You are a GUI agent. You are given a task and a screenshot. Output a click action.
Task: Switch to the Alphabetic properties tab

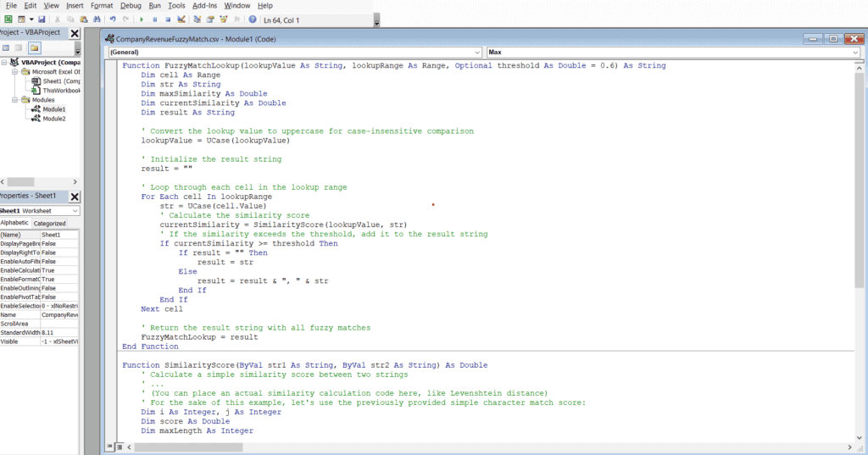[x=14, y=223]
